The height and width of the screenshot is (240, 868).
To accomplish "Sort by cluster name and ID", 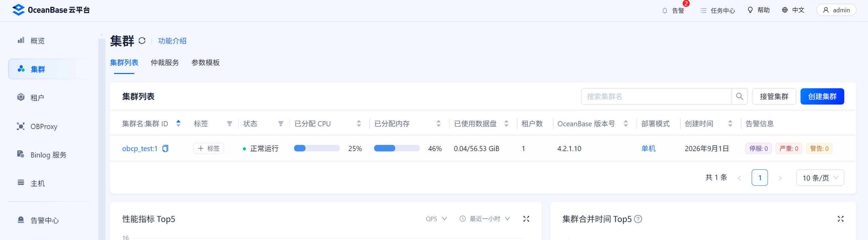I will [x=178, y=124].
